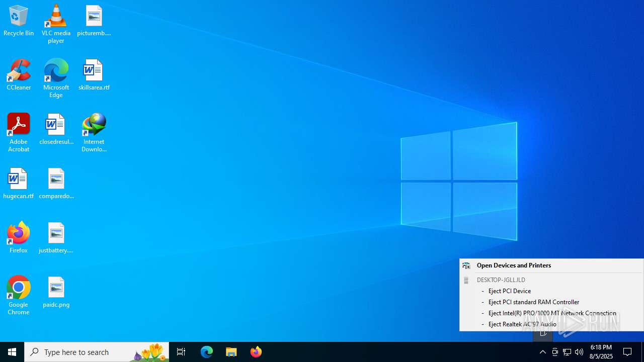Select the VLC media player shortcut
This screenshot has width=644, height=362.
(x=56, y=24)
